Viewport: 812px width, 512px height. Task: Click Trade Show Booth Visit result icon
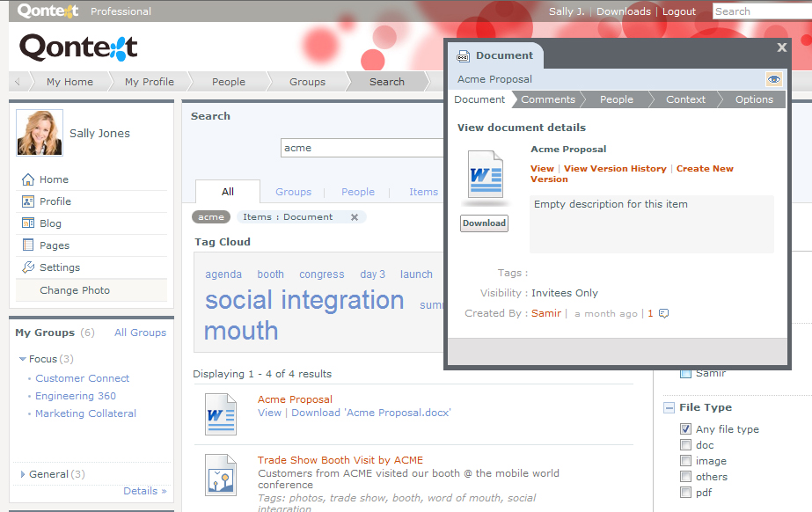[221, 475]
